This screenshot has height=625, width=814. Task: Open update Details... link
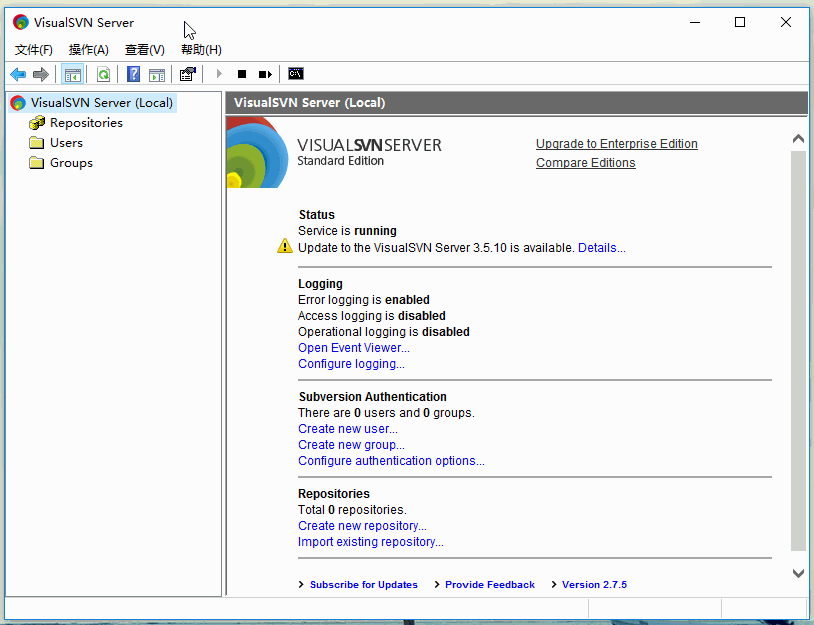(602, 248)
